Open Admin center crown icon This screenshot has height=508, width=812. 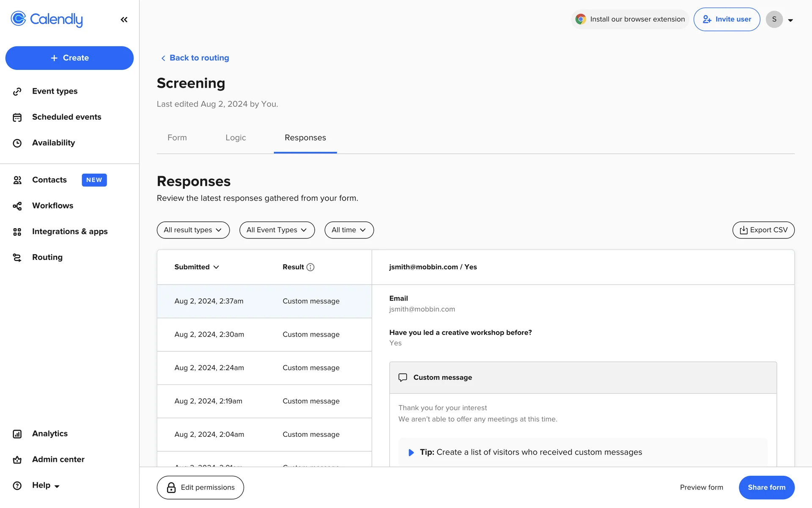click(17, 460)
